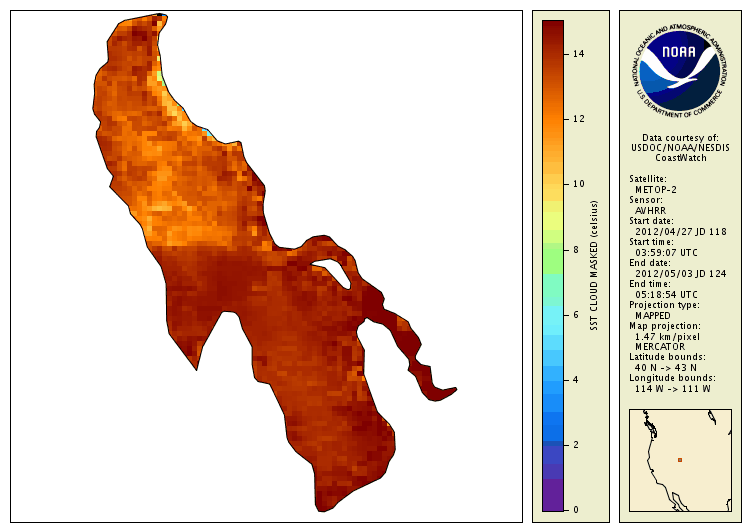Click the 'Sensor:' label
The height and width of the screenshot is (532, 751).
click(x=646, y=200)
